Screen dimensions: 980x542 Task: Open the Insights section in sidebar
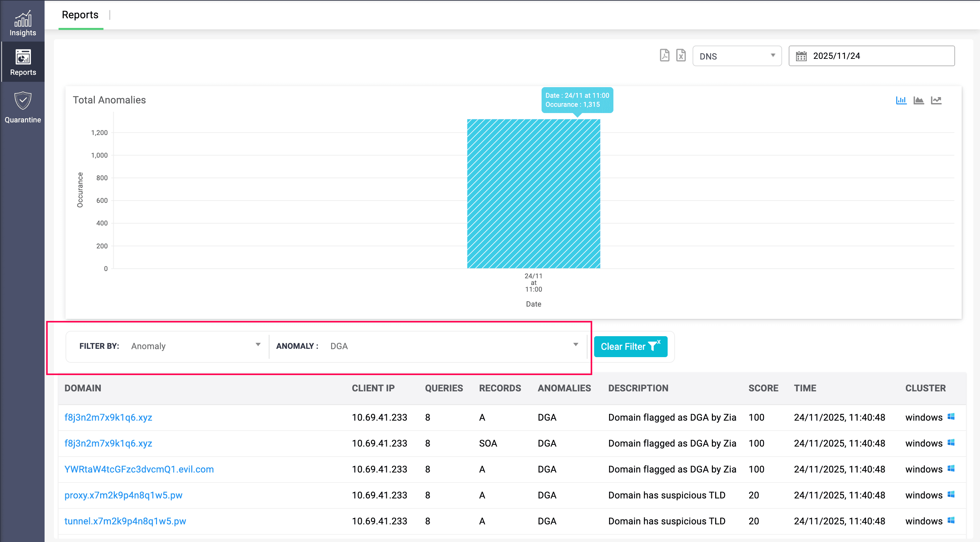22,22
